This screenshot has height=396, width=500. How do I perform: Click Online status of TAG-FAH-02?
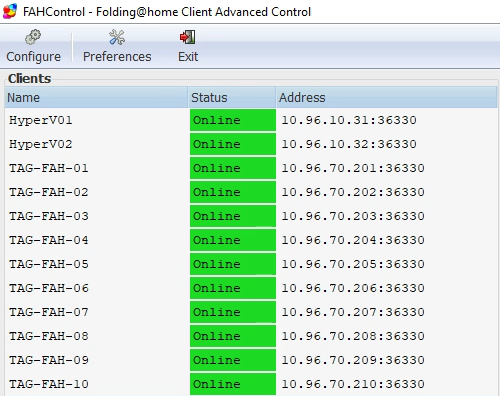pyautogui.click(x=233, y=192)
